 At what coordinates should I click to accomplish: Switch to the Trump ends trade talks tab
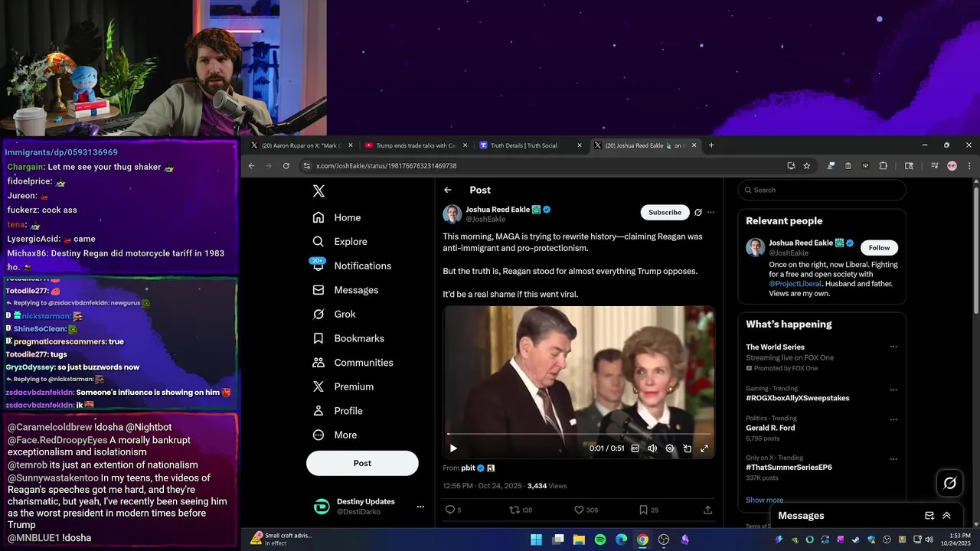(415, 145)
